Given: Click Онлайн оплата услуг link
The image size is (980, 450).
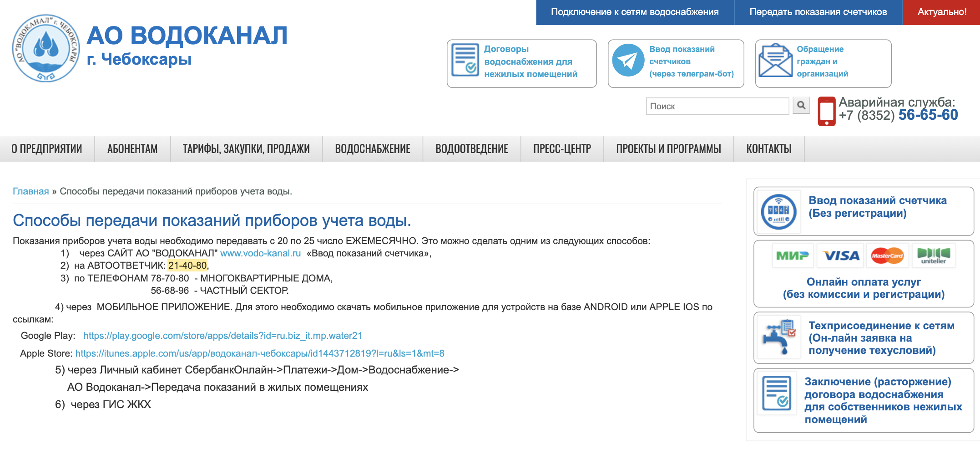Looking at the screenshot, I should [864, 288].
